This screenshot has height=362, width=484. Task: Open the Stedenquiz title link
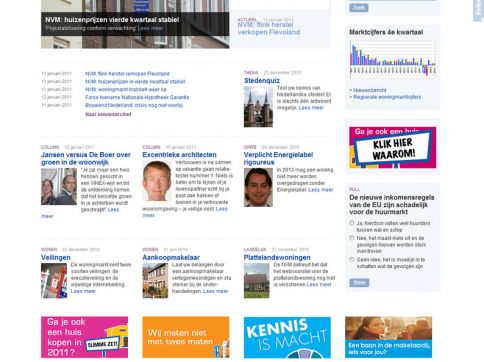pyautogui.click(x=262, y=81)
